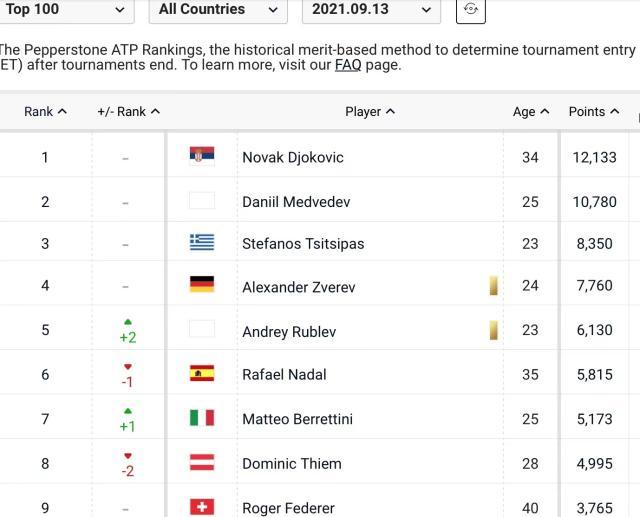The height and width of the screenshot is (517, 640).
Task: Open the 2021.09.13 date dropdown
Action: (370, 10)
